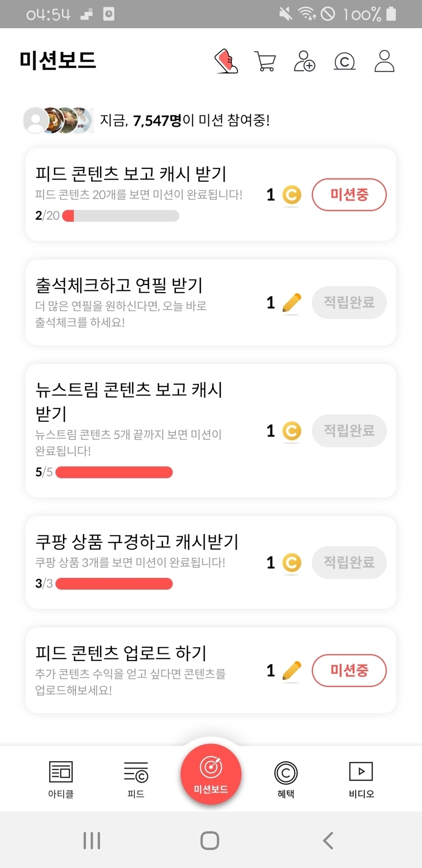Tap 미션중 for 피드 콘텐츠 보고 캐시 받기
Viewport: 422px width, 868px height.
[x=349, y=194]
